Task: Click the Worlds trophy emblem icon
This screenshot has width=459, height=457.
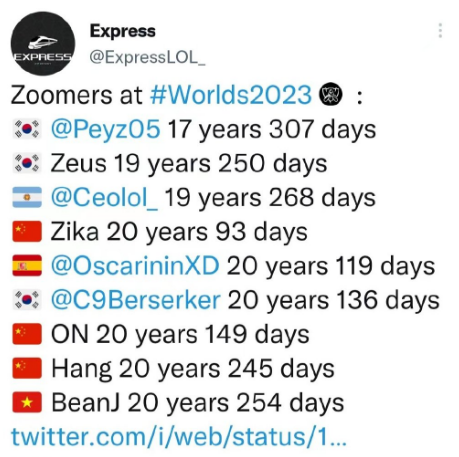Action: pos(331,95)
